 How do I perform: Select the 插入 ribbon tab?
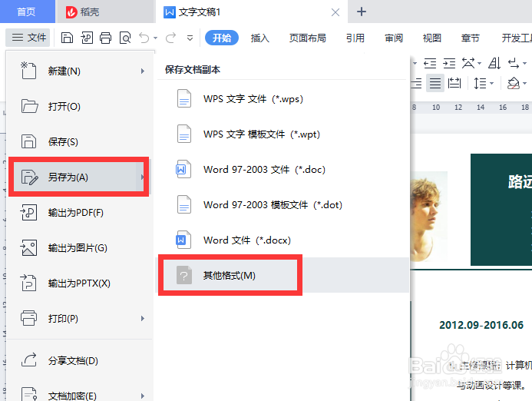coord(260,38)
